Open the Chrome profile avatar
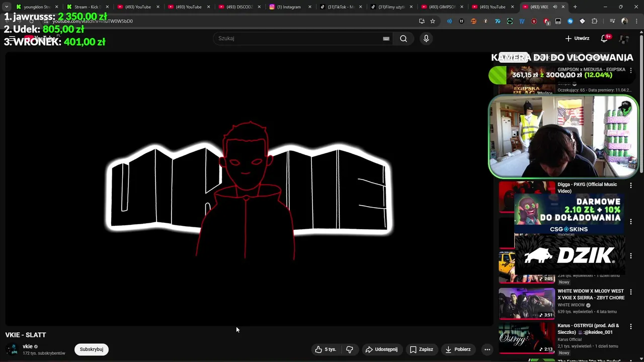Image resolution: width=644 pixels, height=362 pixels. [624, 21]
